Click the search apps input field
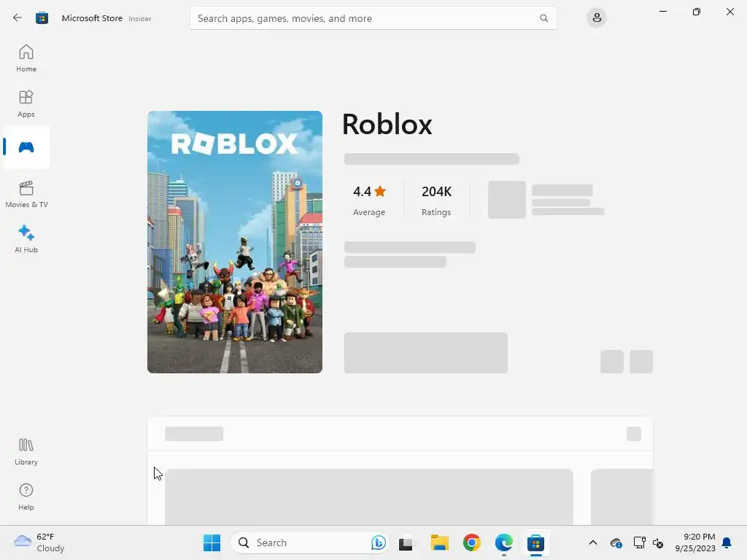 pos(373,18)
